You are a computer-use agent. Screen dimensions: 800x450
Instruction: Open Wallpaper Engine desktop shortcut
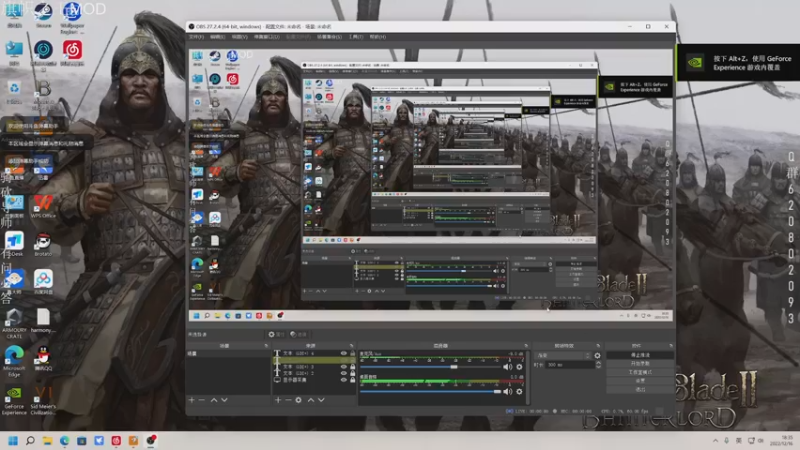point(72,17)
